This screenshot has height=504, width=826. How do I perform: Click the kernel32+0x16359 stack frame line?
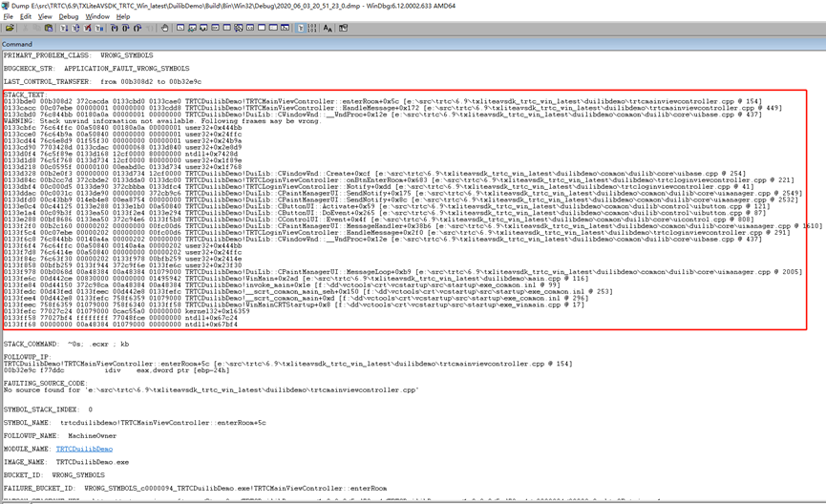coord(126,311)
